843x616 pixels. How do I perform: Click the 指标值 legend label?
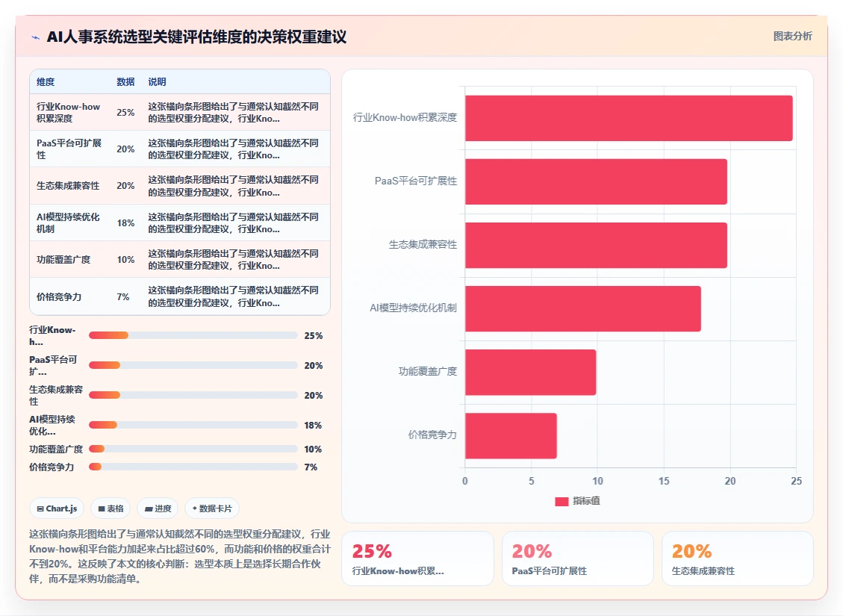tap(586, 501)
